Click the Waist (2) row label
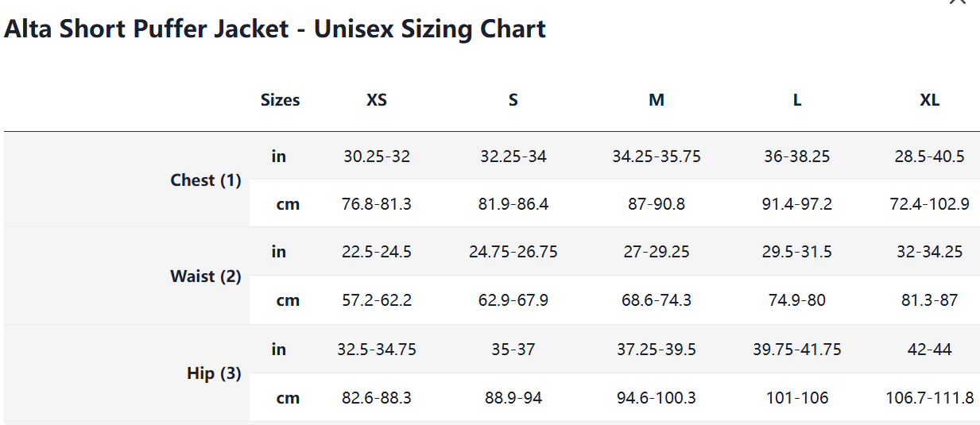The height and width of the screenshot is (425, 980). click(x=206, y=276)
